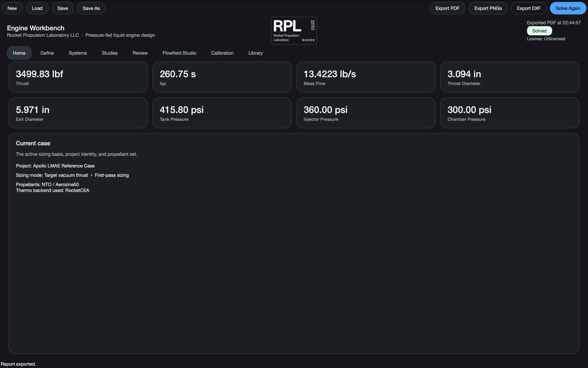Export PNGs of the design
Image resolution: width=588 pixels, height=368 pixels.
coord(488,8)
